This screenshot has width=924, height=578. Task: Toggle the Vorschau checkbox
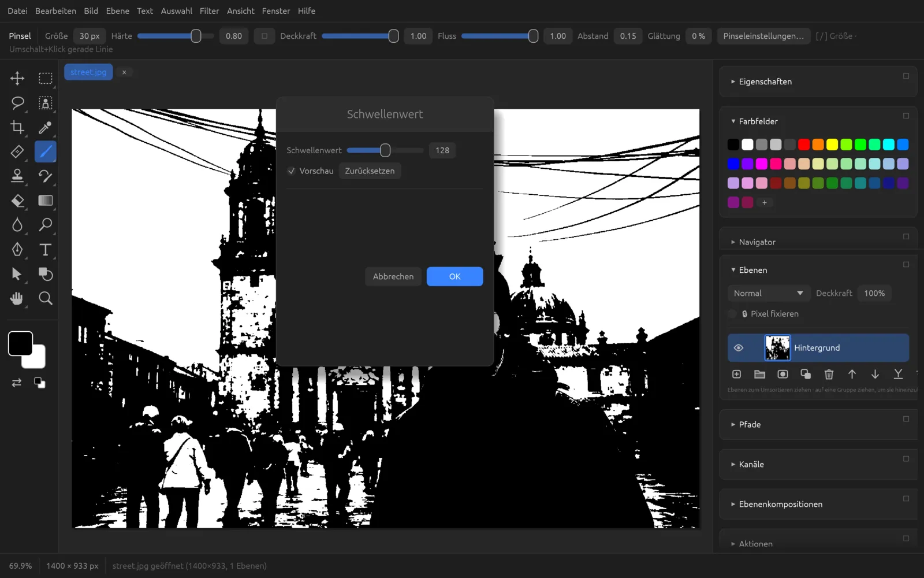click(292, 171)
